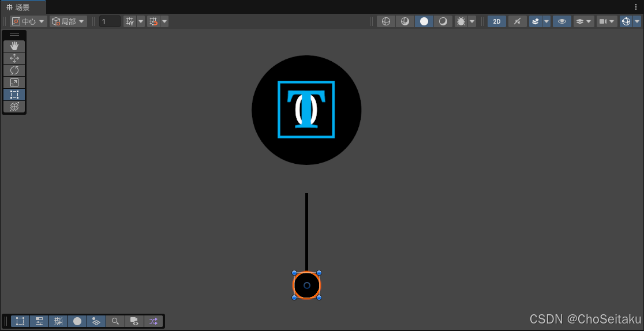Collapse the tools overlay via its handle
The width and height of the screenshot is (644, 331).
click(14, 35)
